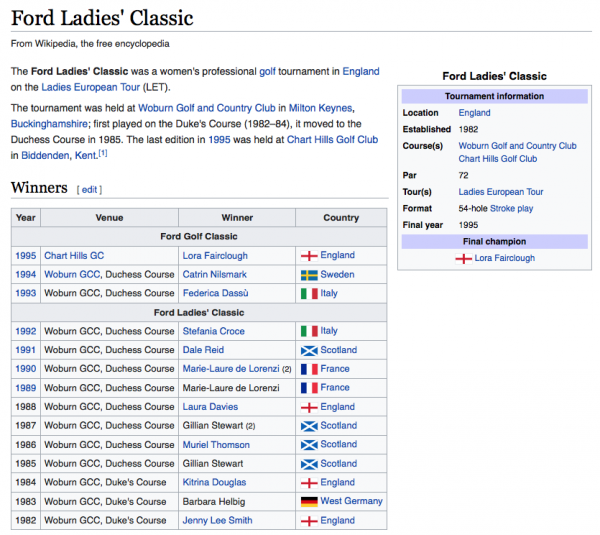This screenshot has height=535, width=600.
Task: Select the 'Barbara Helbig' winner cell text
Action: pyautogui.click(x=214, y=502)
